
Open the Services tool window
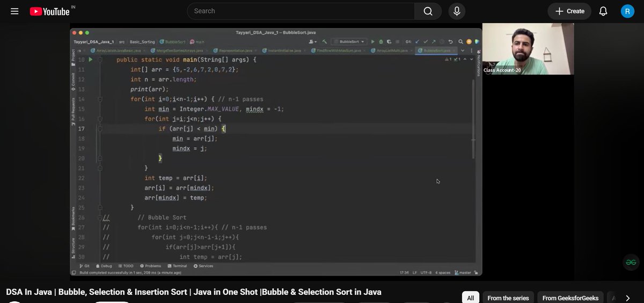tap(203, 266)
